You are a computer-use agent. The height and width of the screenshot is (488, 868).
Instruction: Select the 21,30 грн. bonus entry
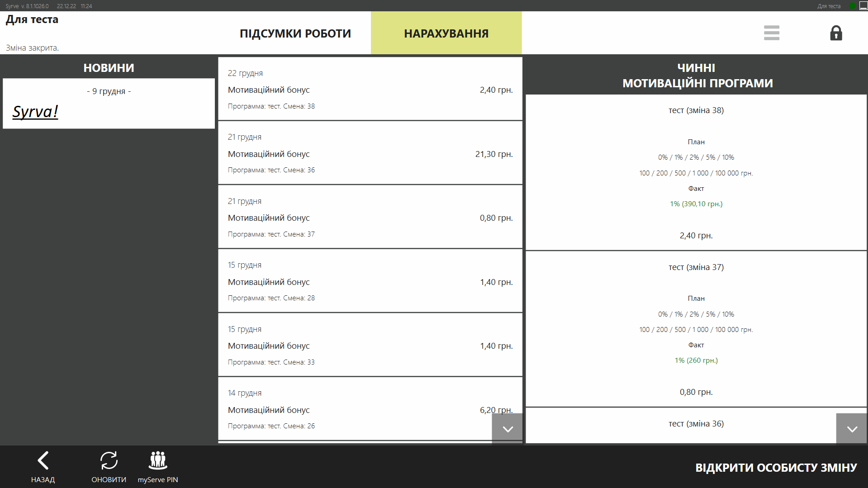point(370,153)
